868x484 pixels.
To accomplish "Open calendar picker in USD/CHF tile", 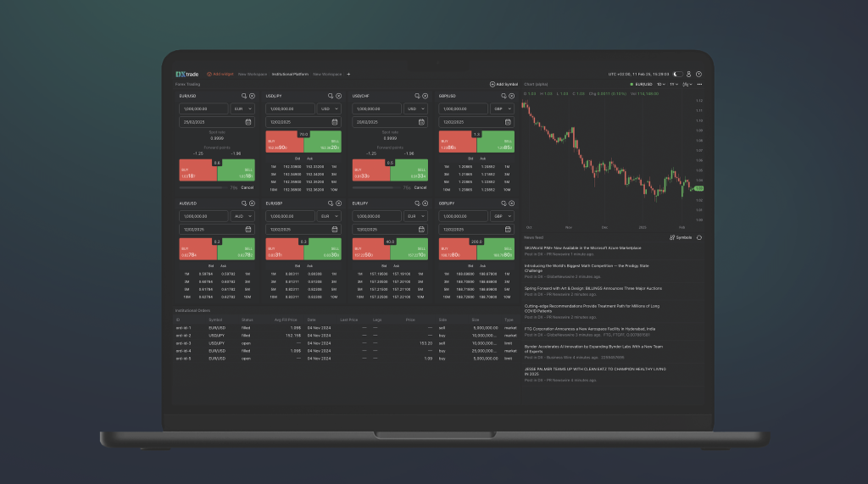I will tap(421, 122).
